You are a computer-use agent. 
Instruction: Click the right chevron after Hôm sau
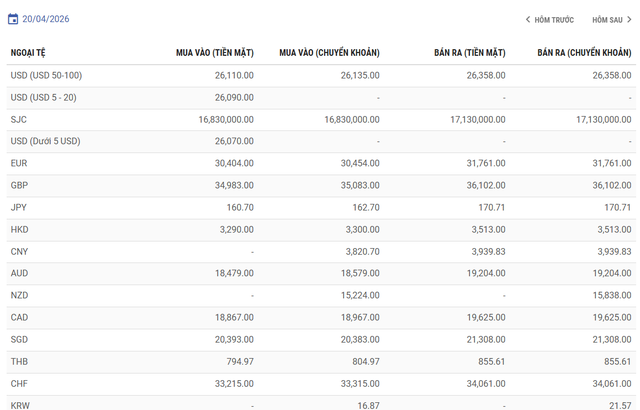click(629, 19)
